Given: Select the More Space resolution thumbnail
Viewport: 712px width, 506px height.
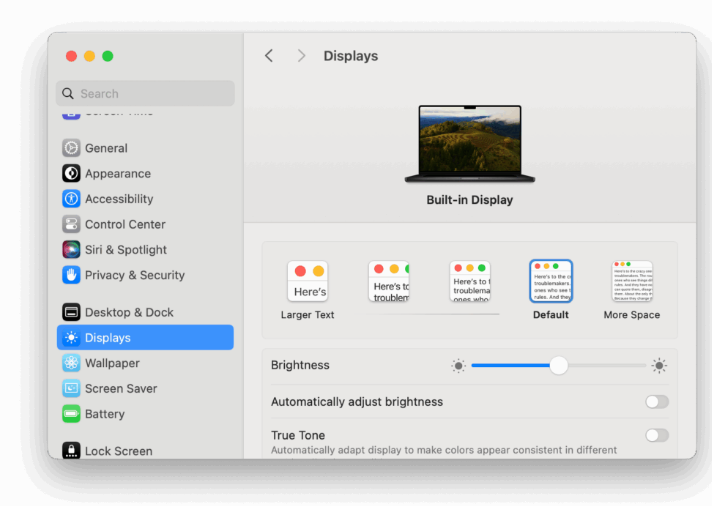Looking at the screenshot, I should click(632, 282).
